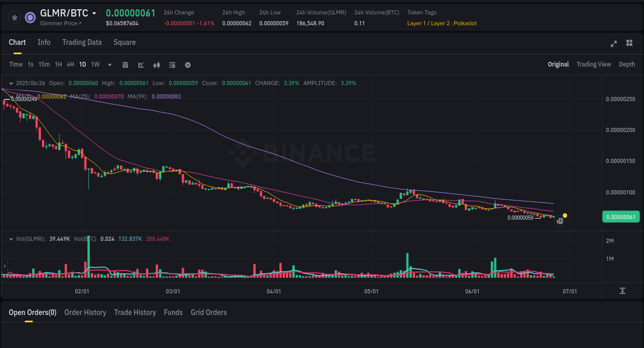Image resolution: width=644 pixels, height=348 pixels.
Task: Collapse the OHLC info row chevron
Action: click(10, 83)
